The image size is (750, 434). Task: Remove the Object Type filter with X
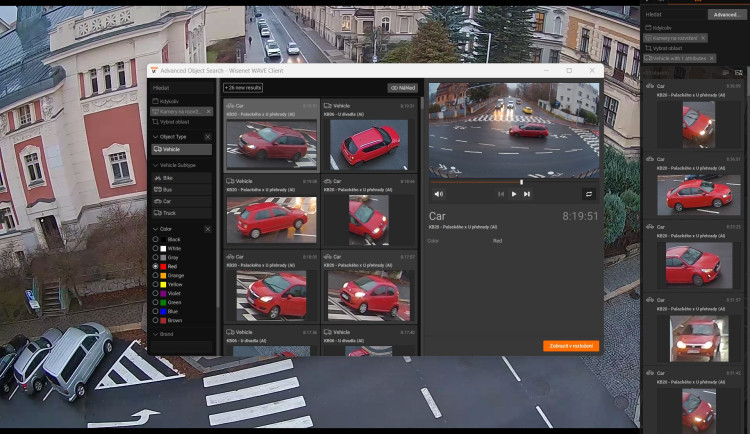pyautogui.click(x=208, y=136)
